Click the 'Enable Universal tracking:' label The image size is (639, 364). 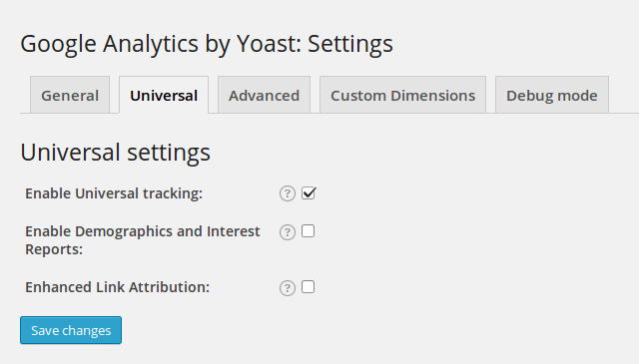pos(114,193)
